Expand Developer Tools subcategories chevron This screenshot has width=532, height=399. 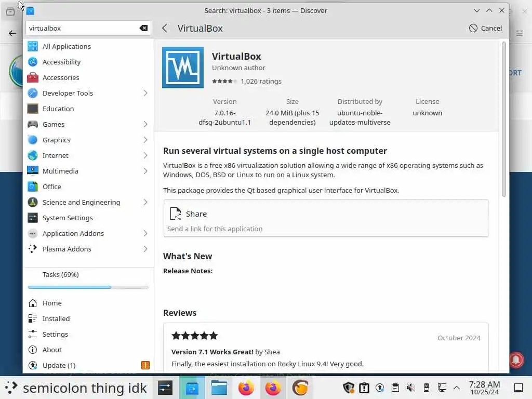(x=145, y=94)
